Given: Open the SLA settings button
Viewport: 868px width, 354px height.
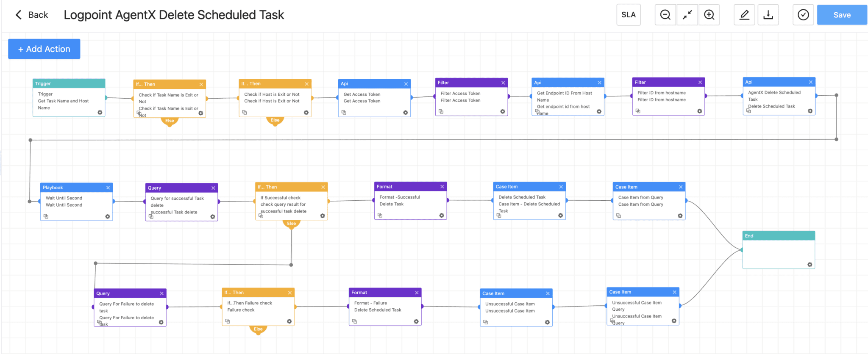Looking at the screenshot, I should 628,15.
